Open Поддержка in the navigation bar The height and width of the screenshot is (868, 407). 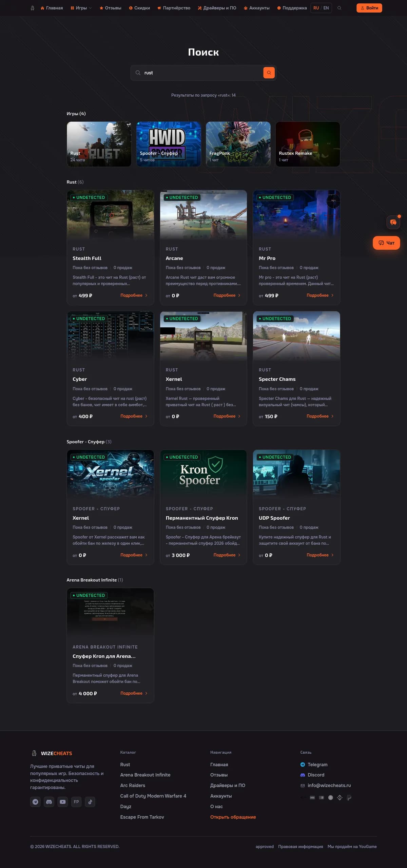coord(292,8)
